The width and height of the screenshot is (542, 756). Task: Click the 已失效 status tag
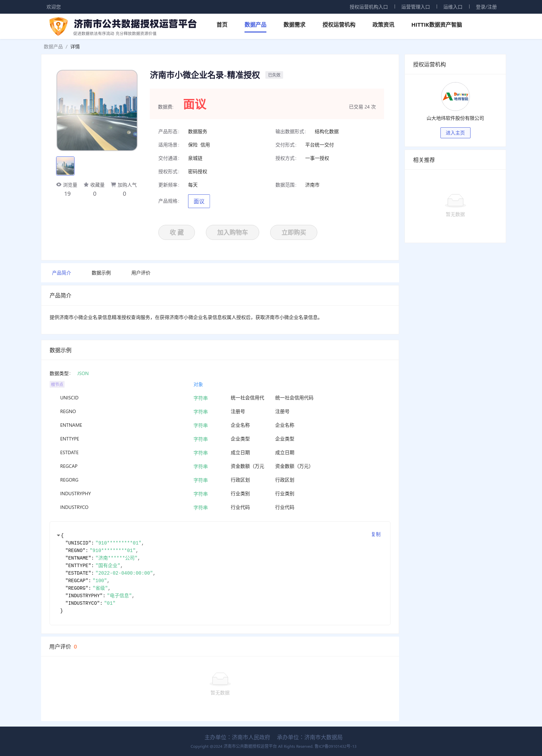coord(274,75)
